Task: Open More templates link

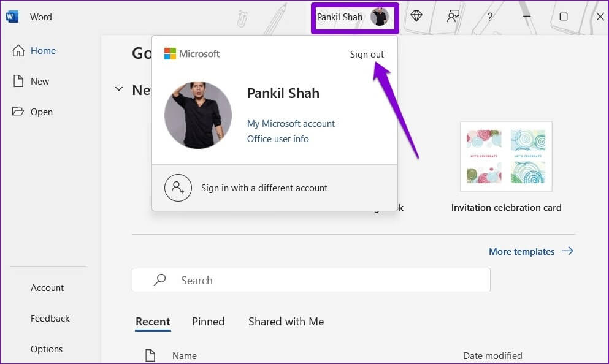Action: (522, 251)
